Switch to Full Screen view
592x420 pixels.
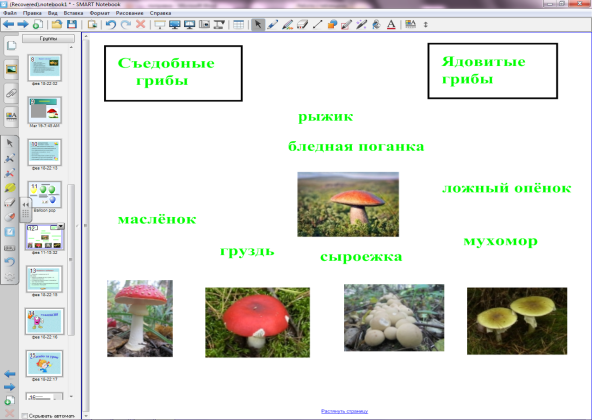tap(175, 25)
